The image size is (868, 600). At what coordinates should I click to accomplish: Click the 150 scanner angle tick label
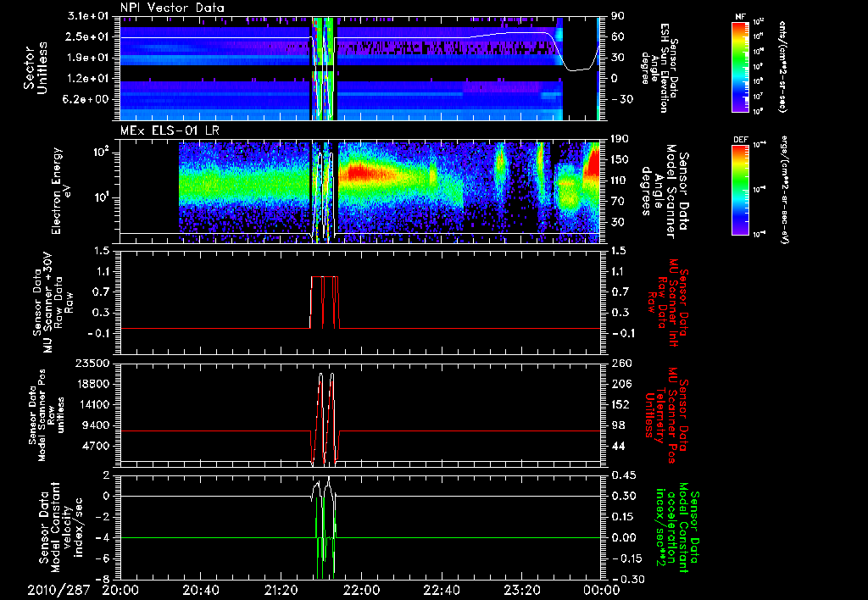(x=621, y=160)
